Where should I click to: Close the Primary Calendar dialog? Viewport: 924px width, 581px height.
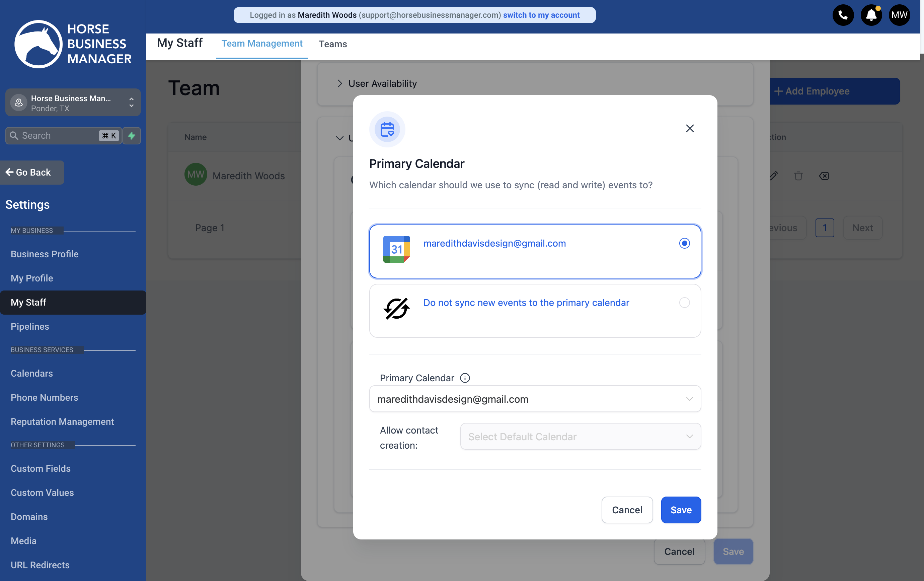pos(690,128)
